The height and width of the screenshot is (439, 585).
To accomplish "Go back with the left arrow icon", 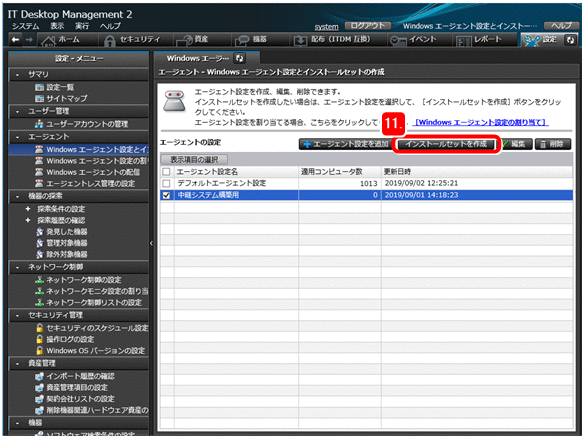I will tap(15, 40).
